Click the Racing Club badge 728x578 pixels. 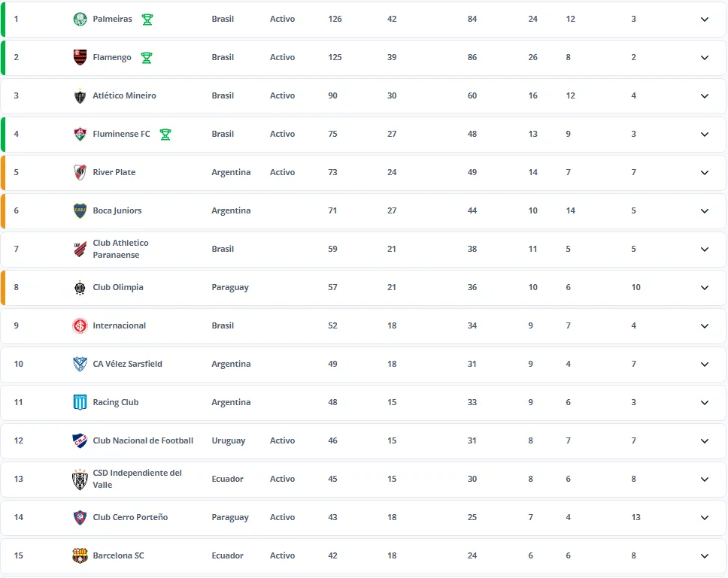click(x=78, y=402)
